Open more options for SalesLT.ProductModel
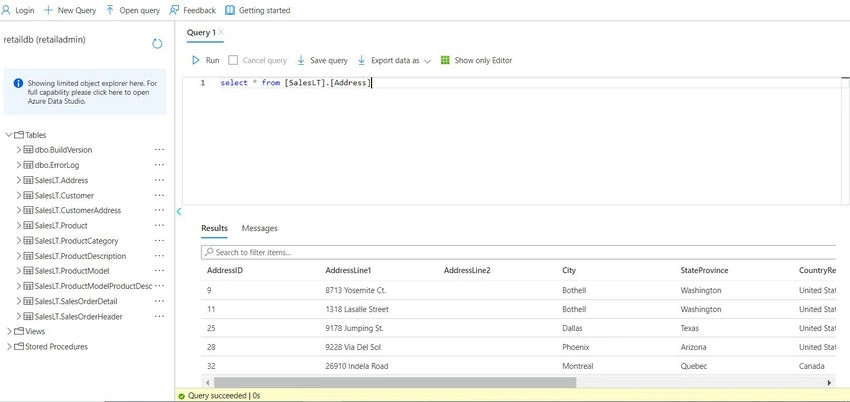Screen dimensions: 850x402 (x=159, y=270)
